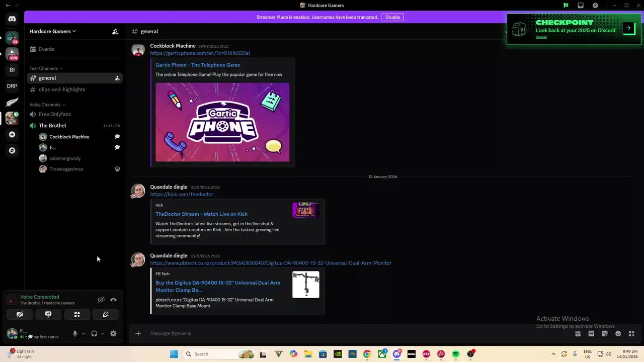Click the Gartic Phone embed image
The image size is (644, 362).
222,122
